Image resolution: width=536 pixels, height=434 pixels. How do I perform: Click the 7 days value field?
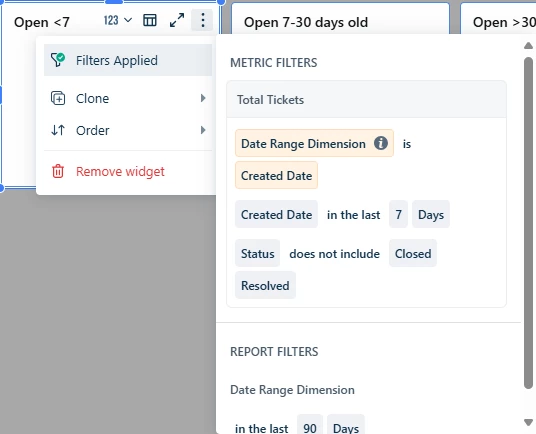(398, 214)
